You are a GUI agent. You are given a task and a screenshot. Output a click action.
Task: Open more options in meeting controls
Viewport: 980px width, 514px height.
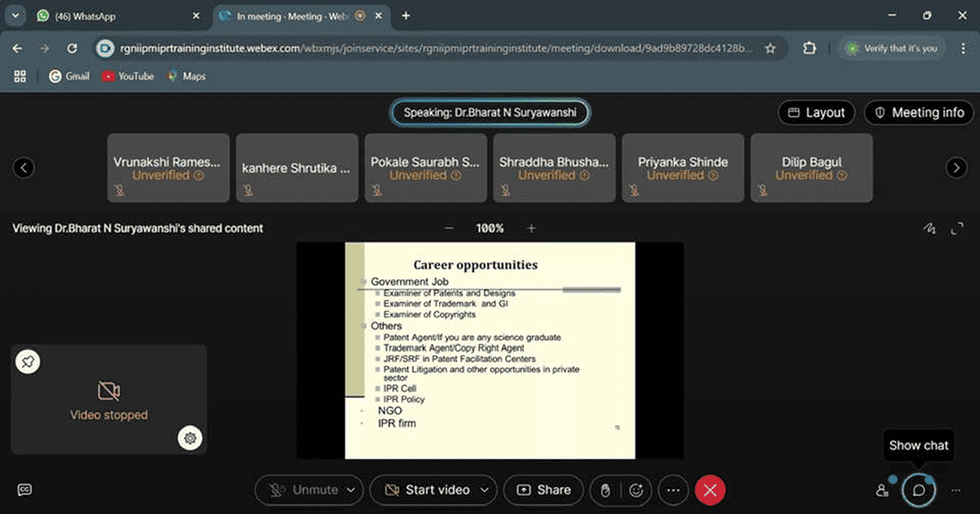point(673,490)
